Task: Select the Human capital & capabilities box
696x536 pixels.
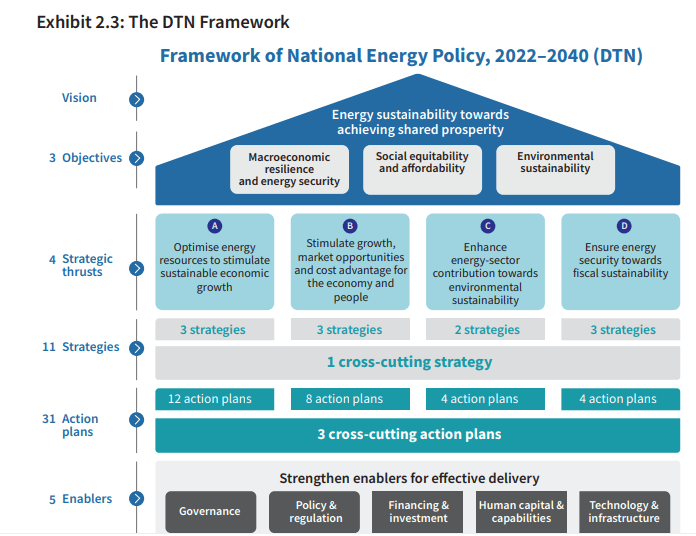Action: click(x=522, y=512)
